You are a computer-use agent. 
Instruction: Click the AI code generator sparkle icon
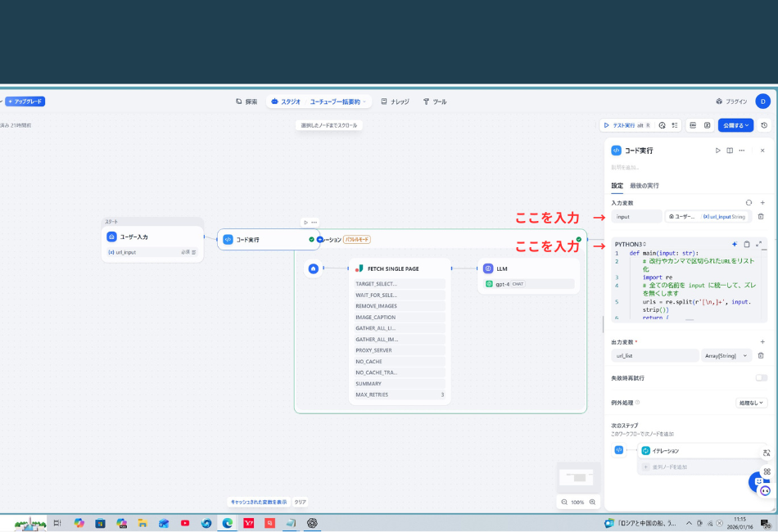[735, 244]
